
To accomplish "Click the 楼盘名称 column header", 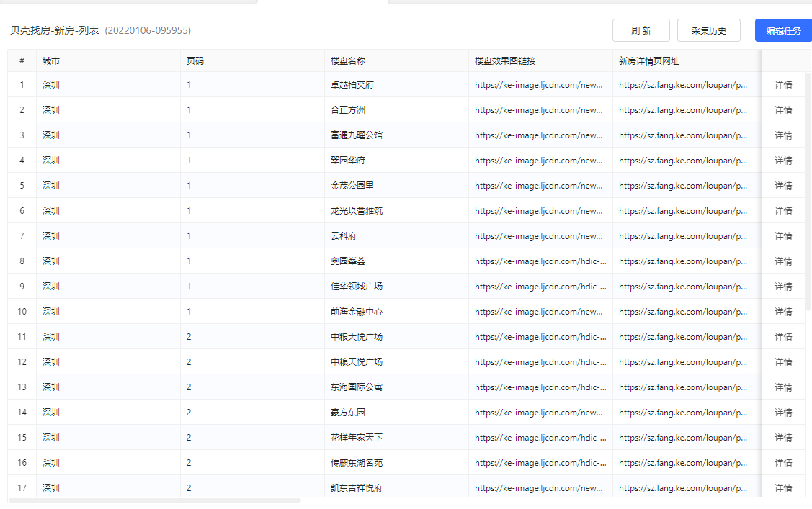I will coord(396,60).
